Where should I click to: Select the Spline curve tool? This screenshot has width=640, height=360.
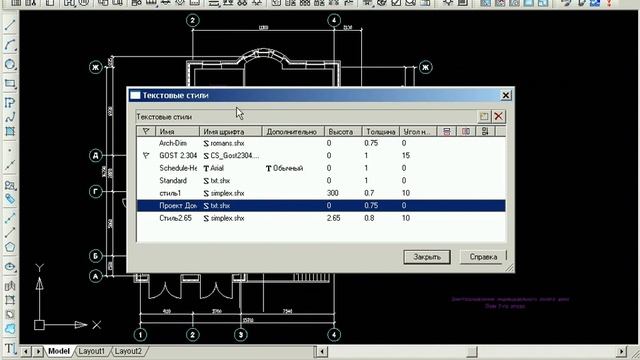(10, 118)
